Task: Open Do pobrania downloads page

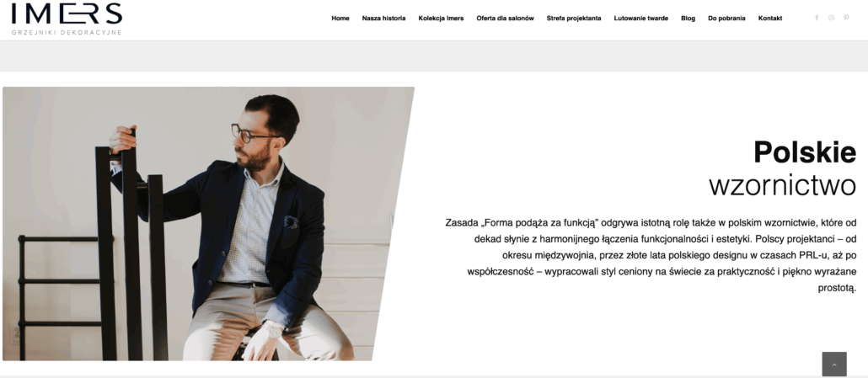Action: pyautogui.click(x=726, y=19)
